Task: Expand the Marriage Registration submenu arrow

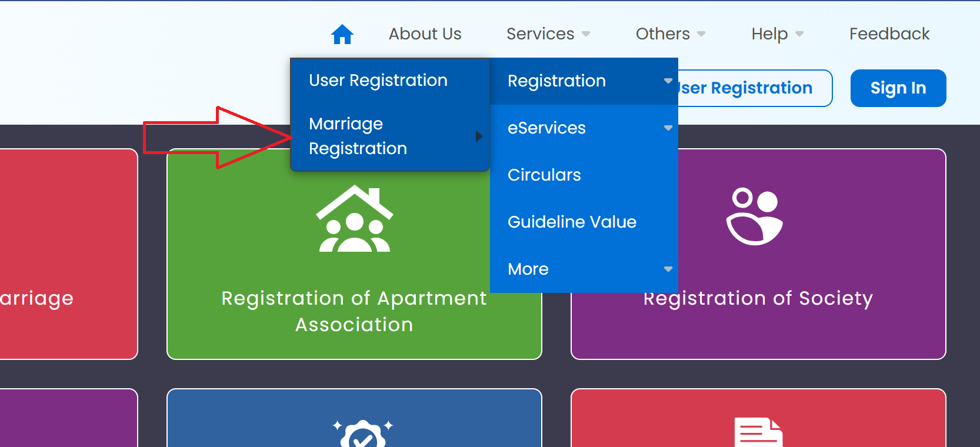Action: click(479, 136)
